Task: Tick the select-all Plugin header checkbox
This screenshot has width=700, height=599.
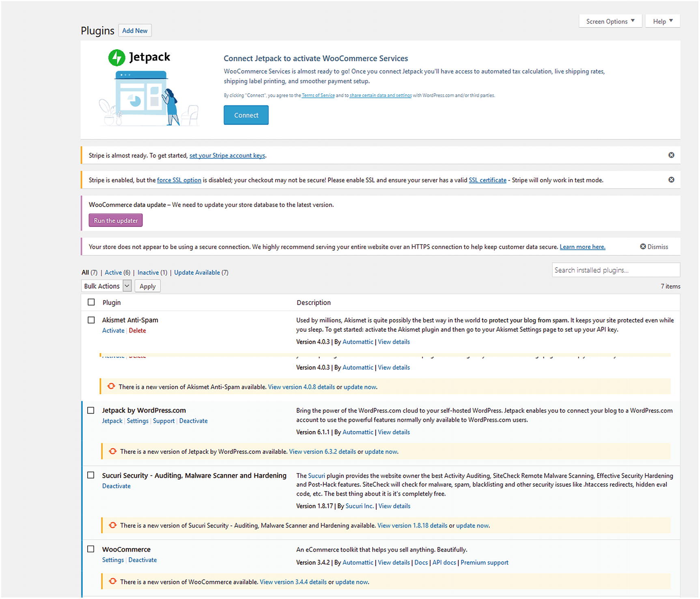Action: pyautogui.click(x=91, y=303)
